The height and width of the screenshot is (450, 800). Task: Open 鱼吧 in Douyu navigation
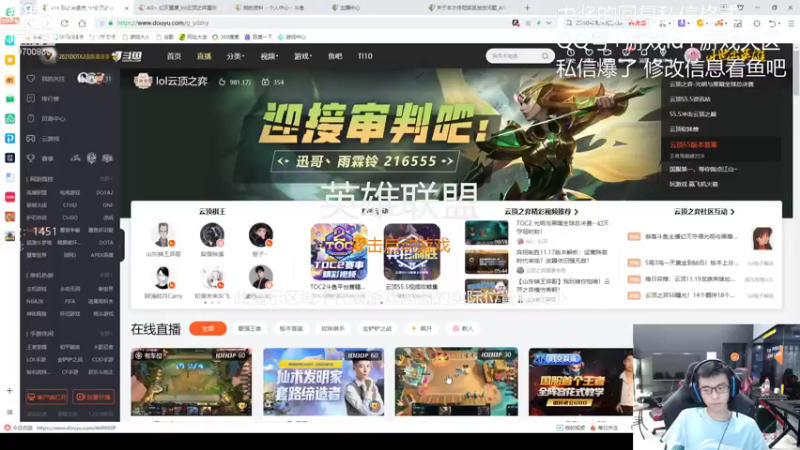pos(335,56)
